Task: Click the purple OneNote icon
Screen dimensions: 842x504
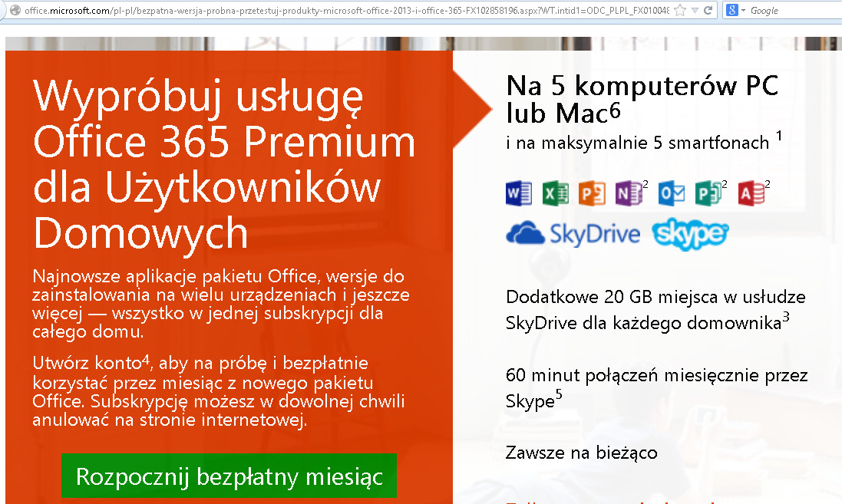Action: [x=629, y=194]
